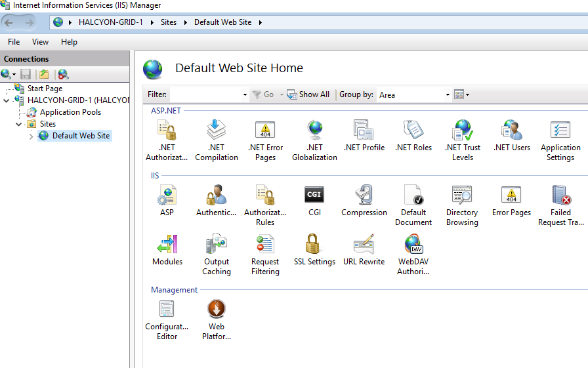Expand breadcrumb arrow after Sites
Image resolution: width=588 pixels, height=368 pixels.
click(x=185, y=22)
